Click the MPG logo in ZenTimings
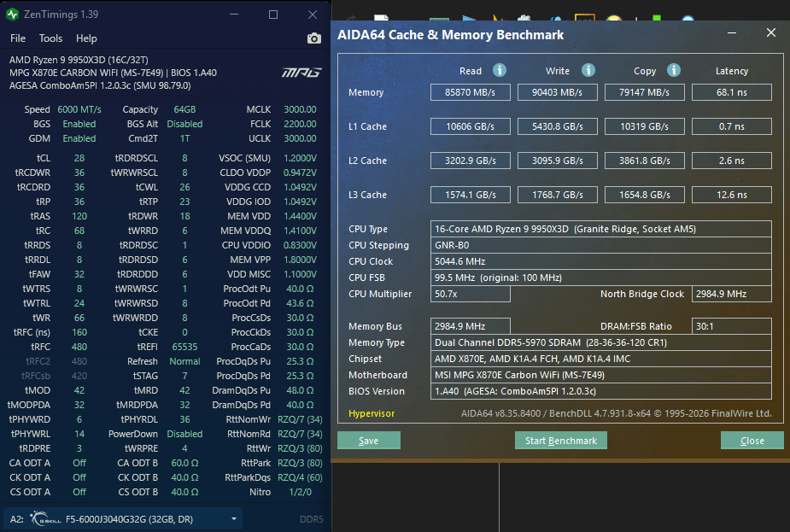This screenshot has height=532, width=790. (x=301, y=73)
